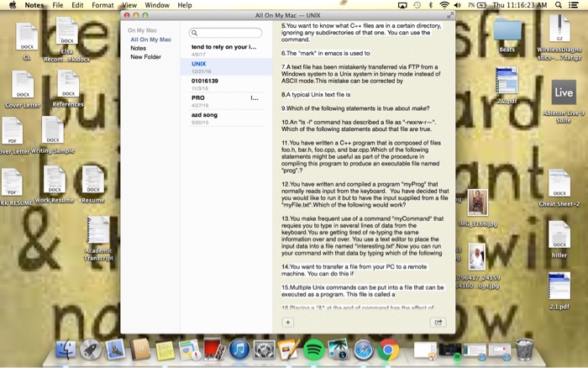588x368 pixels.
Task: Open the Edit menu
Action: click(77, 5)
